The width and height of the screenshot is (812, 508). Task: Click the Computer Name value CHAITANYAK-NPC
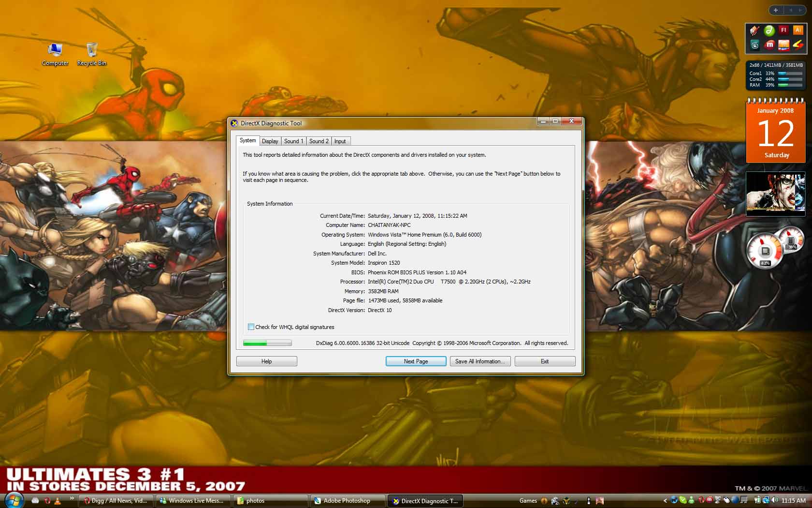pyautogui.click(x=389, y=225)
